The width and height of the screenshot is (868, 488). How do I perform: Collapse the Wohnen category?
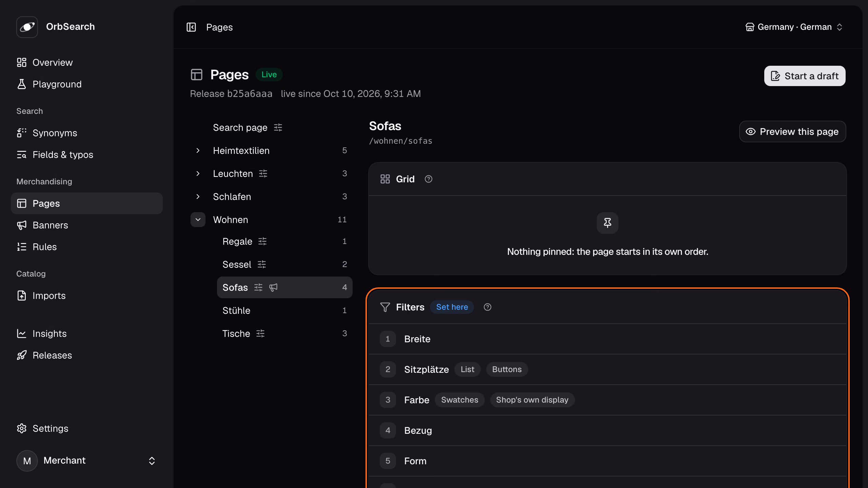pyautogui.click(x=198, y=220)
